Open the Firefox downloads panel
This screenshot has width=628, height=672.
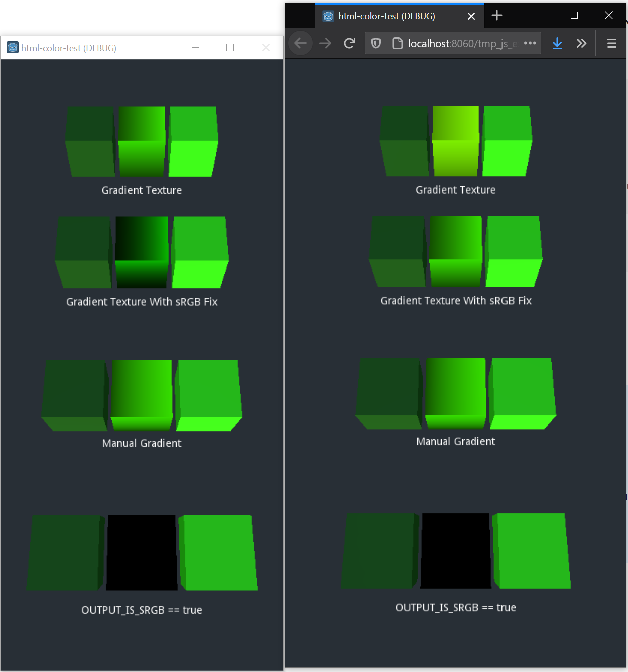click(x=557, y=43)
